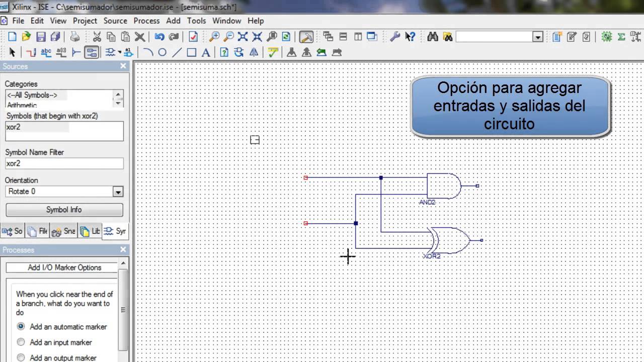Switch to the Snapshots tab
Screen dimensions: 644x362
tap(63, 231)
